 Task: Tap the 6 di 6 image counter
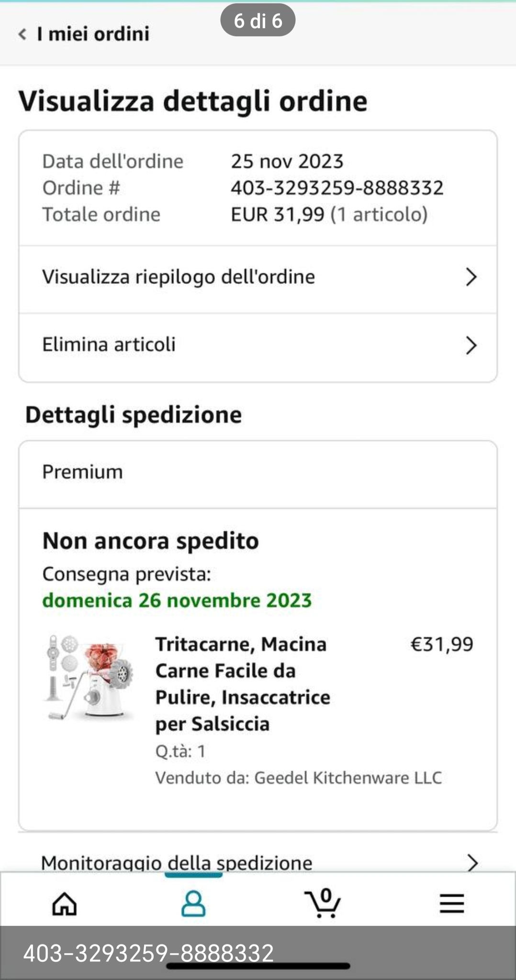258,21
